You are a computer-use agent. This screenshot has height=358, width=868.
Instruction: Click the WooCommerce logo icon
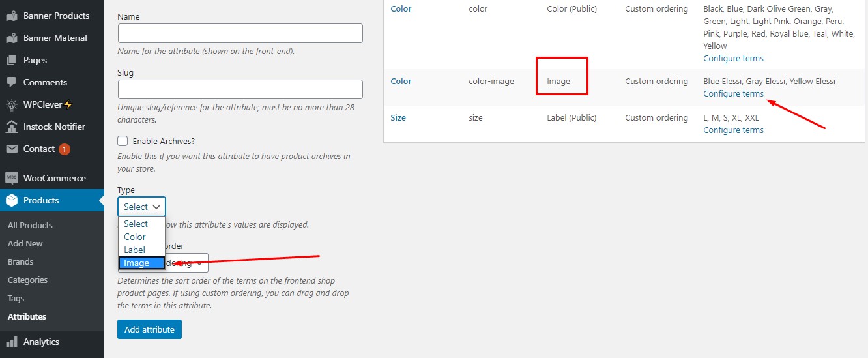(11, 178)
